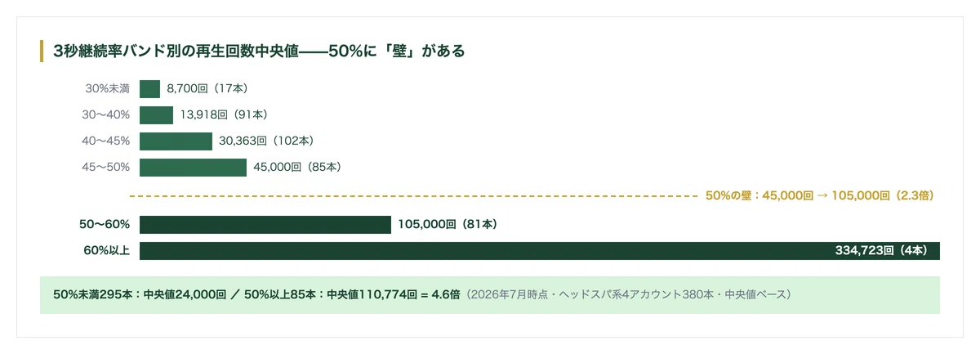
Task: Select the 50〜60% axis label
Action: [105, 224]
